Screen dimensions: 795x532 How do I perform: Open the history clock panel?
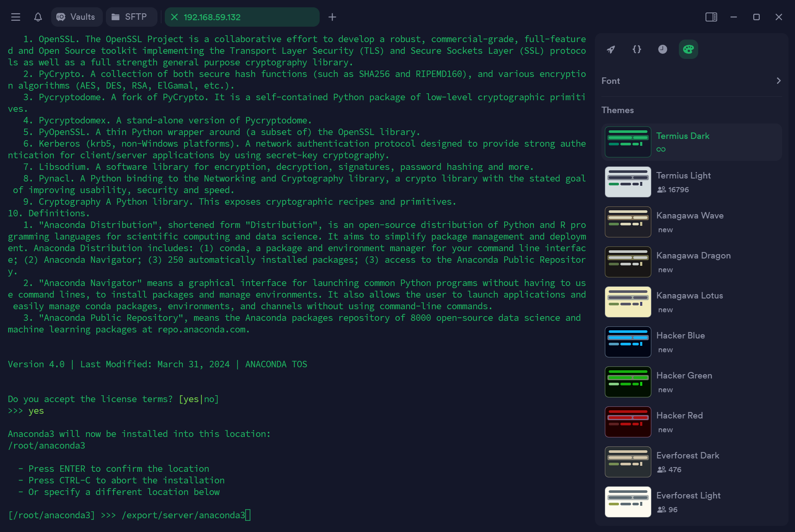(662, 49)
